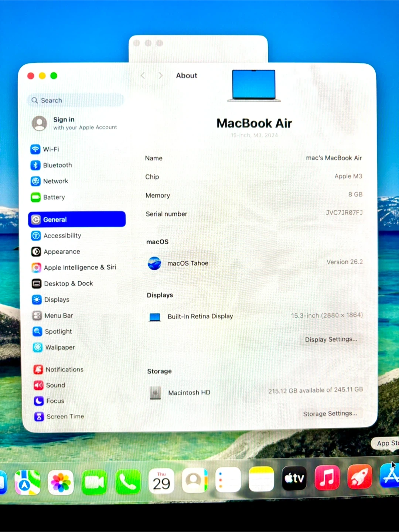Select Apple Intelligence & Siri
The height and width of the screenshot is (532, 399).
[79, 267]
